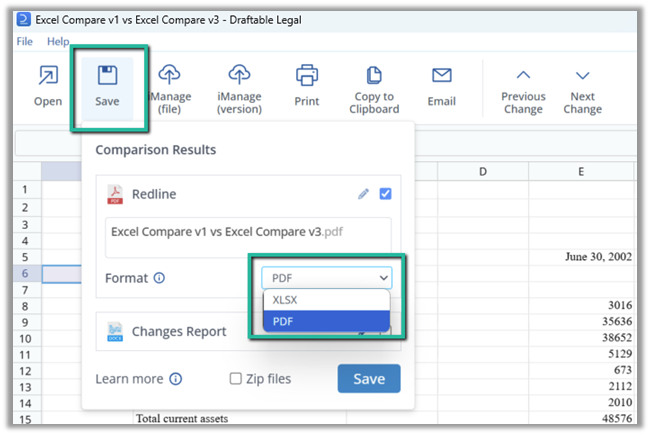Click cell containing 5129
The height and width of the screenshot is (435, 650).
[581, 354]
